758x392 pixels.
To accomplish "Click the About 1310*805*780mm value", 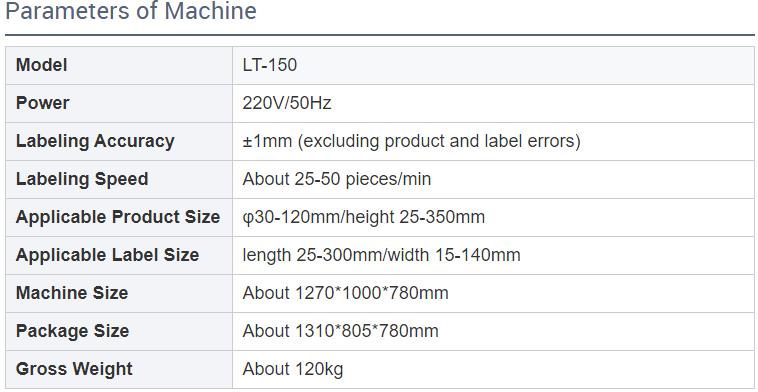I will pos(341,331).
